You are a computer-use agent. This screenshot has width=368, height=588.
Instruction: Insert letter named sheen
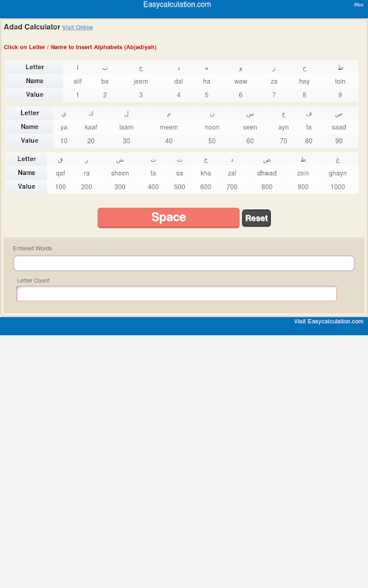pos(120,173)
